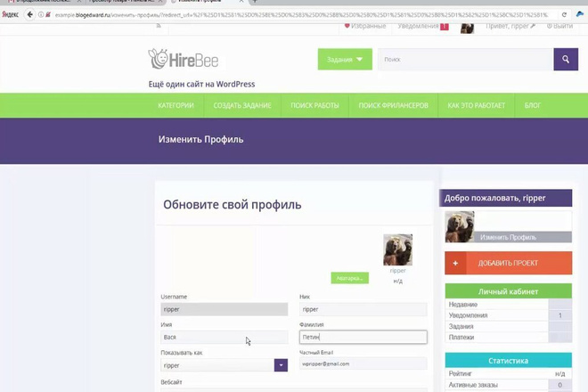Image resolution: width=588 pixels, height=392 pixels.
Task: Click the Обновите свой профиль heading
Action: coord(233,205)
